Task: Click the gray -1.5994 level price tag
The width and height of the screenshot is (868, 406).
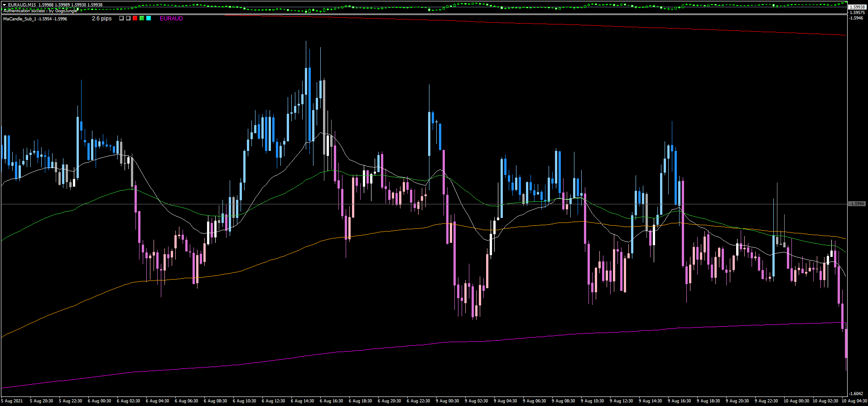Action: coord(857,204)
